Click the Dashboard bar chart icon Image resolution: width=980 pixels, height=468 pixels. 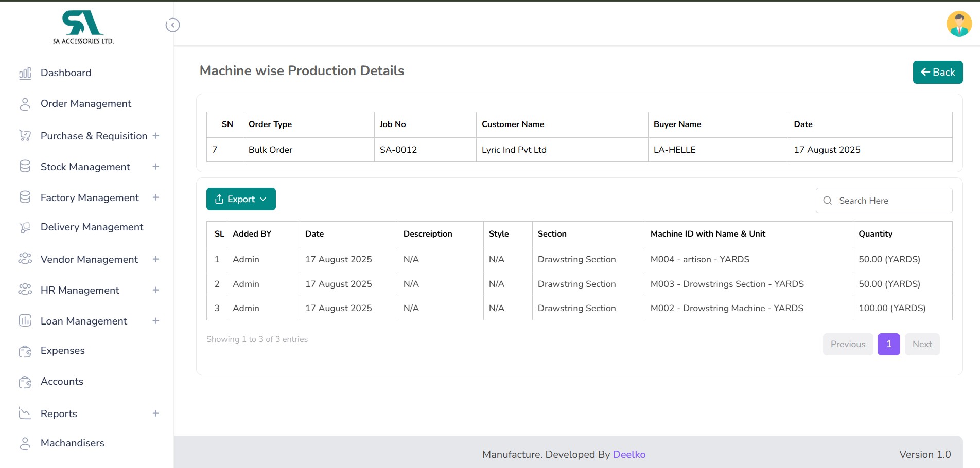(x=25, y=73)
